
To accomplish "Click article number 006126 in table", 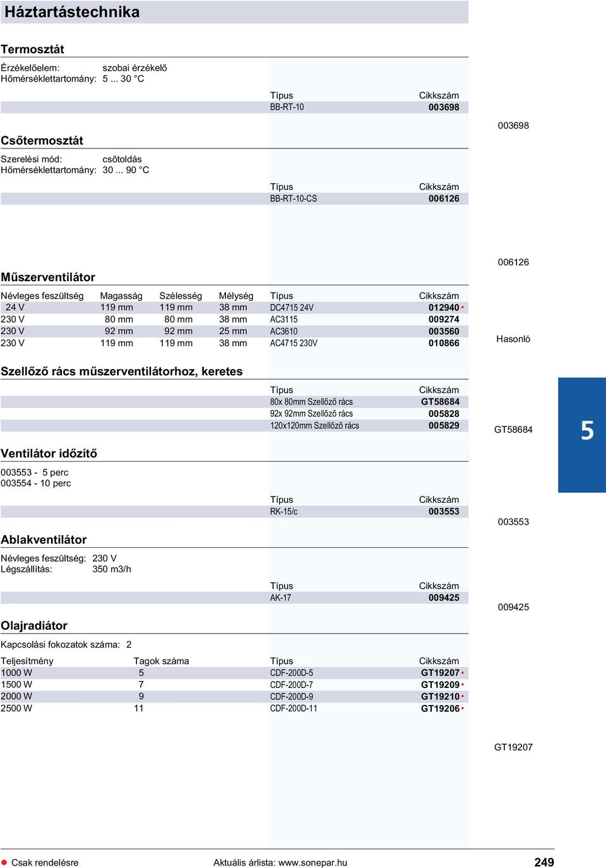I will pyautogui.click(x=444, y=199).
